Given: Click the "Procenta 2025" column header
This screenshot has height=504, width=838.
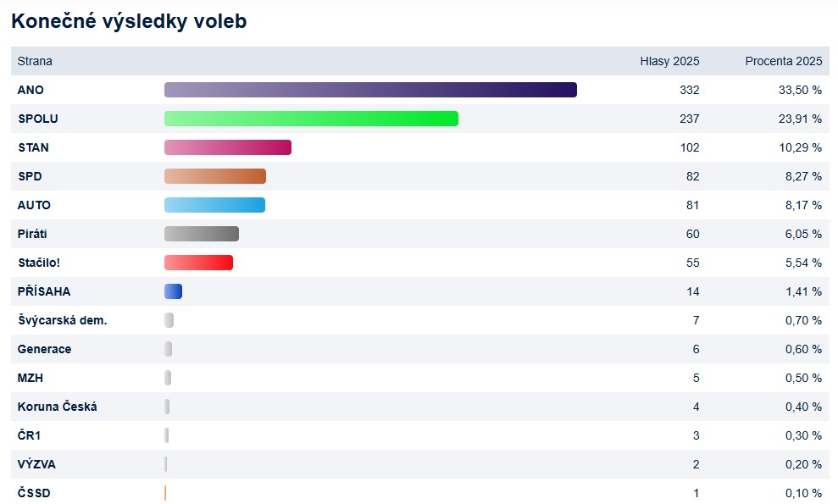Looking at the screenshot, I should [x=783, y=61].
